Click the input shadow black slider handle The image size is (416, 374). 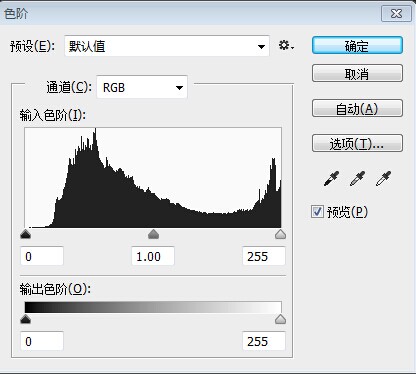pos(26,234)
